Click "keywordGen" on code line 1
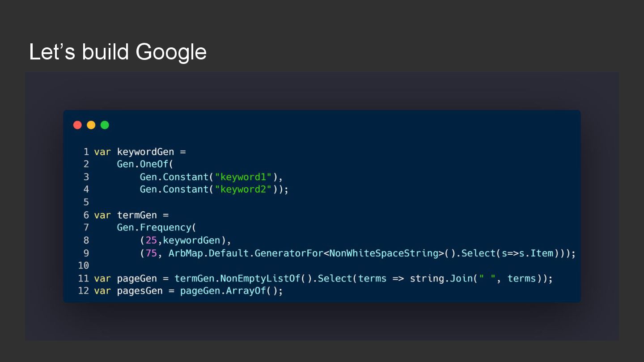 [x=146, y=152]
